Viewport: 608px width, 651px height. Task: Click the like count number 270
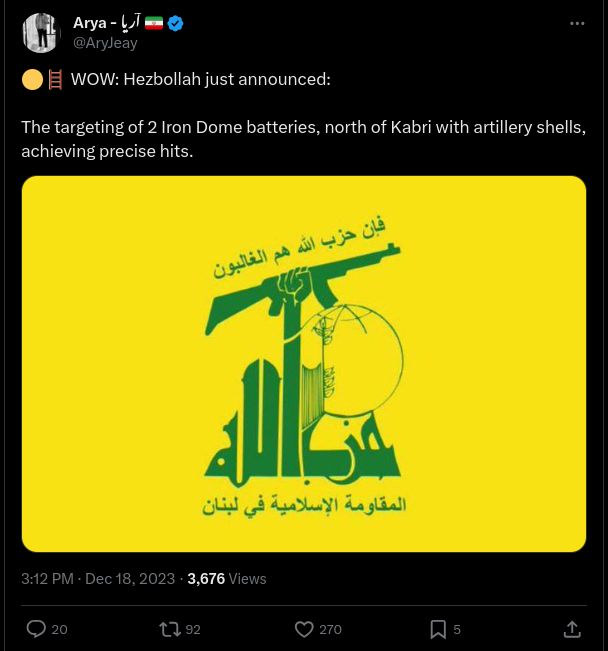(x=330, y=629)
